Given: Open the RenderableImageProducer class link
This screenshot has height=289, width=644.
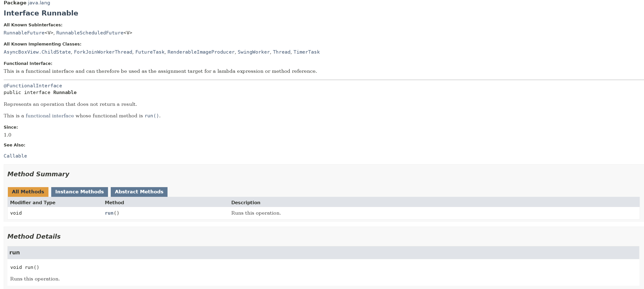Looking at the screenshot, I should (x=201, y=52).
